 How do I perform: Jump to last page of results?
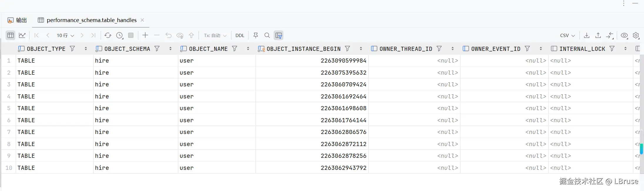93,35
